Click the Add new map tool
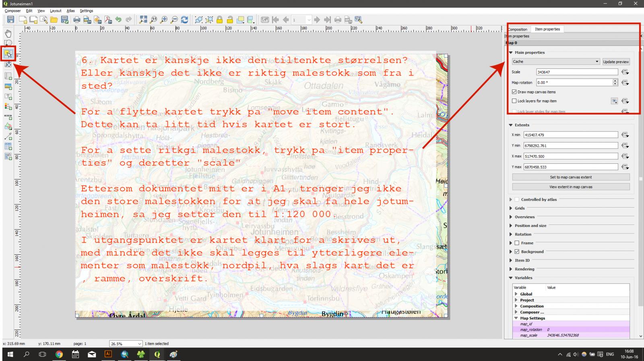Screen dimensions: 644x361 [x=8, y=76]
